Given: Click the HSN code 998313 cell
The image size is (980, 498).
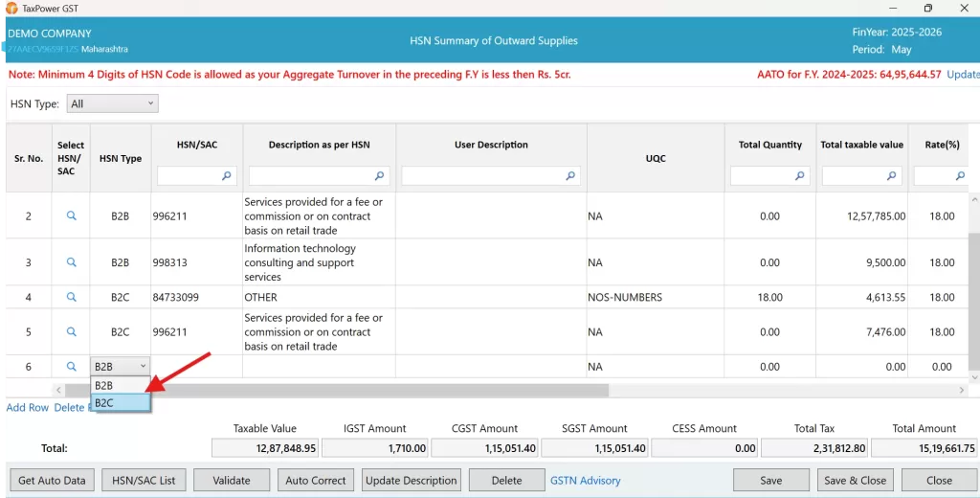Looking at the screenshot, I should tap(196, 262).
